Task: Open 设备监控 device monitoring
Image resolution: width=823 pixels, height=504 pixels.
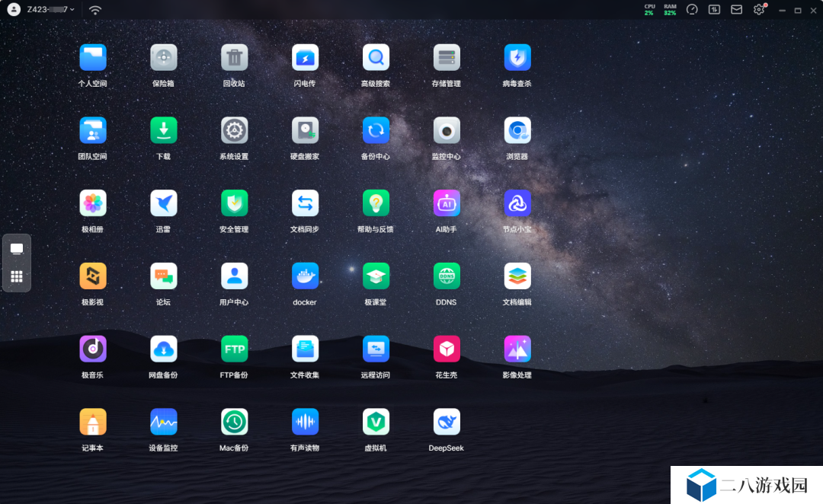Action: [x=164, y=423]
